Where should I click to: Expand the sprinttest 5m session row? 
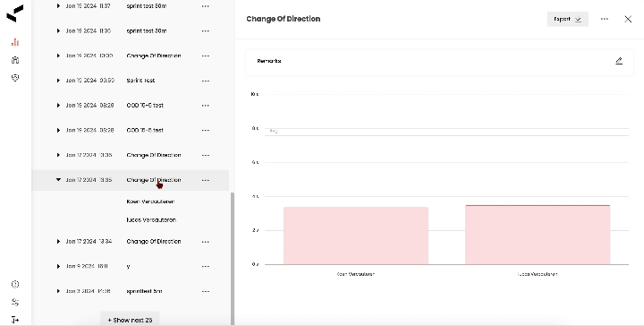pyautogui.click(x=58, y=291)
